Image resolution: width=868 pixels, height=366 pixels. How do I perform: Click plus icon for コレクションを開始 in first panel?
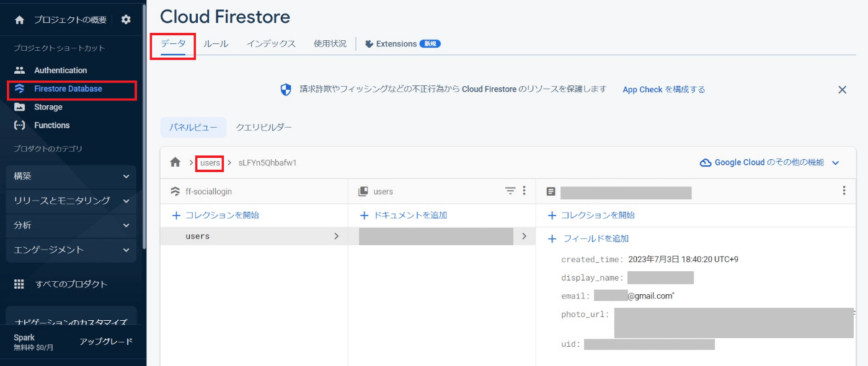tap(176, 216)
